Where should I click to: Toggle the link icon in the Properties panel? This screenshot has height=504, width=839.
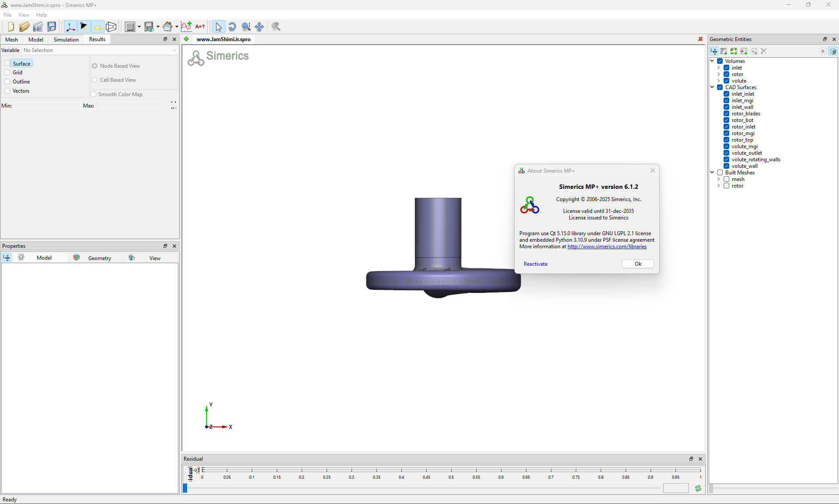(x=7, y=257)
